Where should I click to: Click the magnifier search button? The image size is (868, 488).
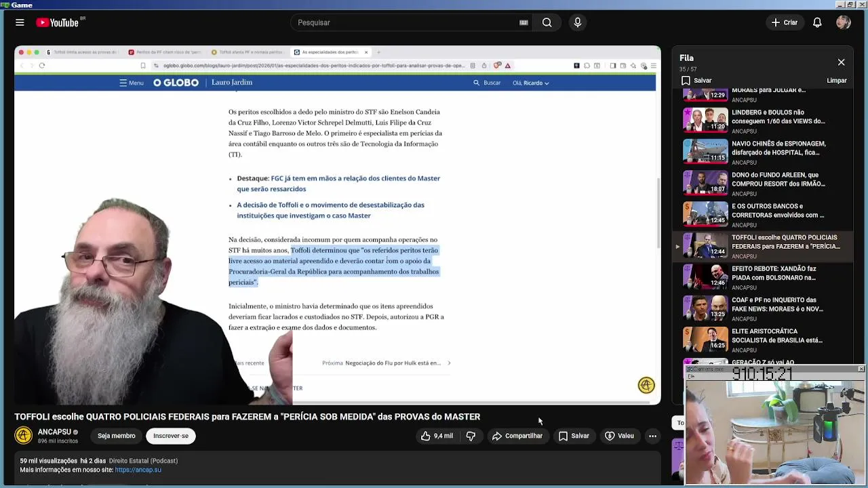pos(547,22)
